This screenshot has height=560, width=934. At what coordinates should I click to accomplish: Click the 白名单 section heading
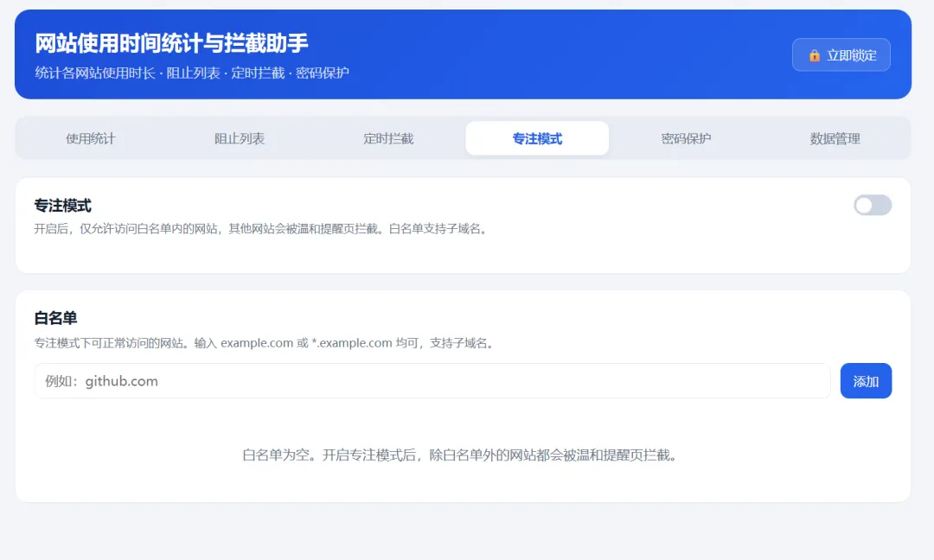tap(55, 318)
